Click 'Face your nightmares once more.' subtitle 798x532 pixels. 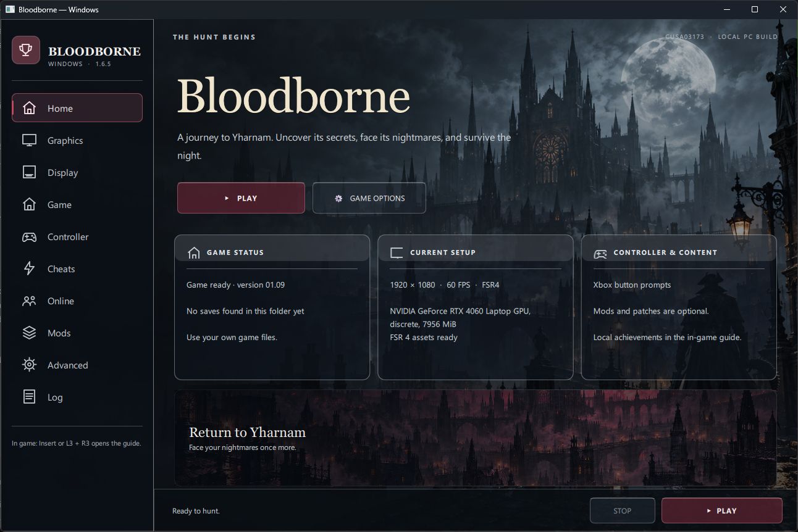(x=243, y=447)
